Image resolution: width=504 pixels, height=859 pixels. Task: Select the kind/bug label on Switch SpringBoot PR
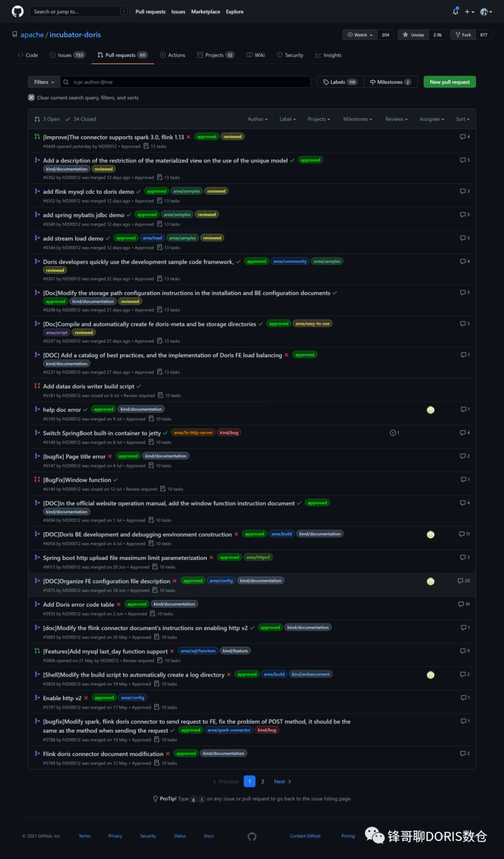point(229,433)
